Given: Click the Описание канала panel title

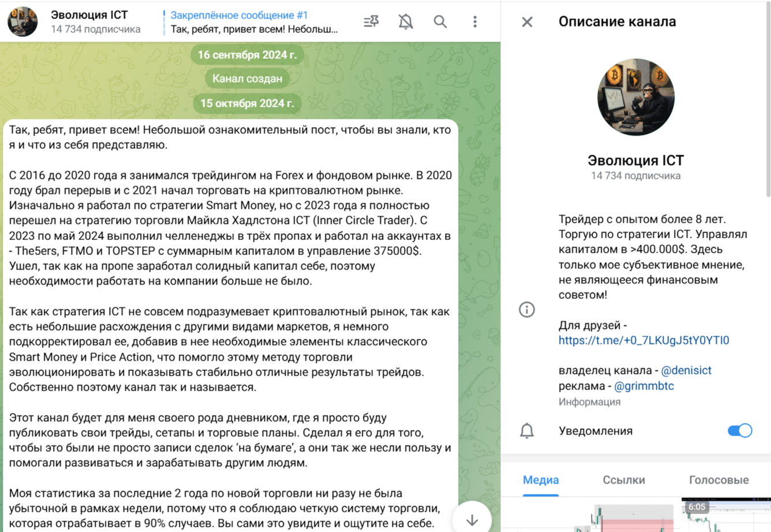Looking at the screenshot, I should [x=617, y=22].
